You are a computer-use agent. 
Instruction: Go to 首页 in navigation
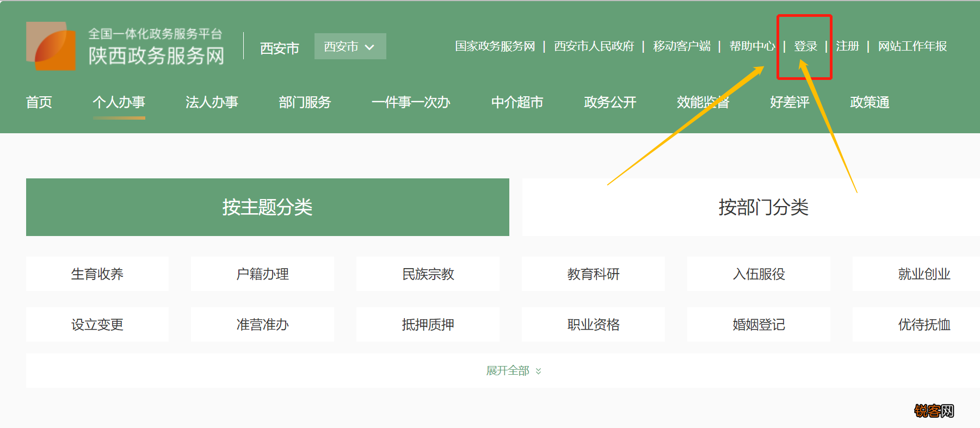(39, 102)
